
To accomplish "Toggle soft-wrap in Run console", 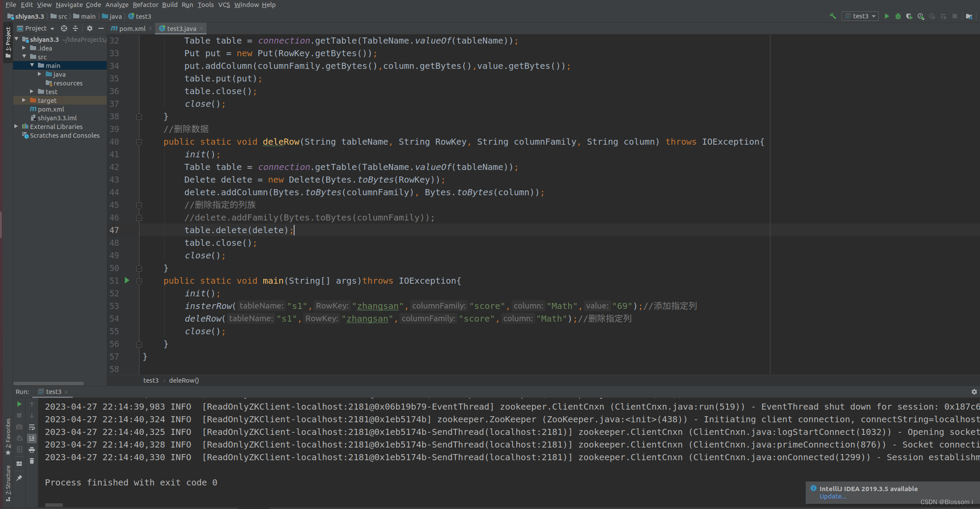I will tap(32, 427).
